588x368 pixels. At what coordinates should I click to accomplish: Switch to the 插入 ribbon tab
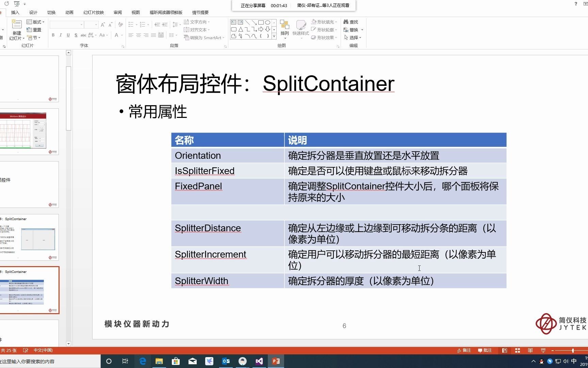coord(15,12)
